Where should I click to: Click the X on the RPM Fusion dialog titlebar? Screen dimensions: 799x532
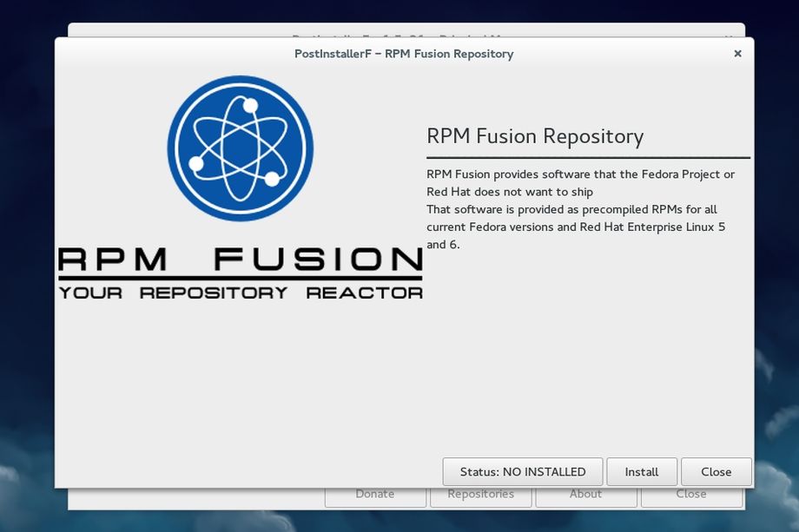[737, 54]
